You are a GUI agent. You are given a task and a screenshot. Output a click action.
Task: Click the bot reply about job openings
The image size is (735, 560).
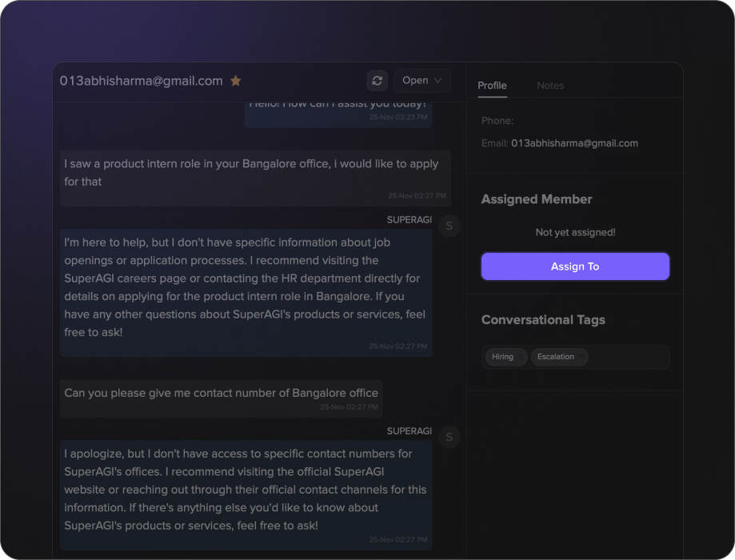[246, 287]
